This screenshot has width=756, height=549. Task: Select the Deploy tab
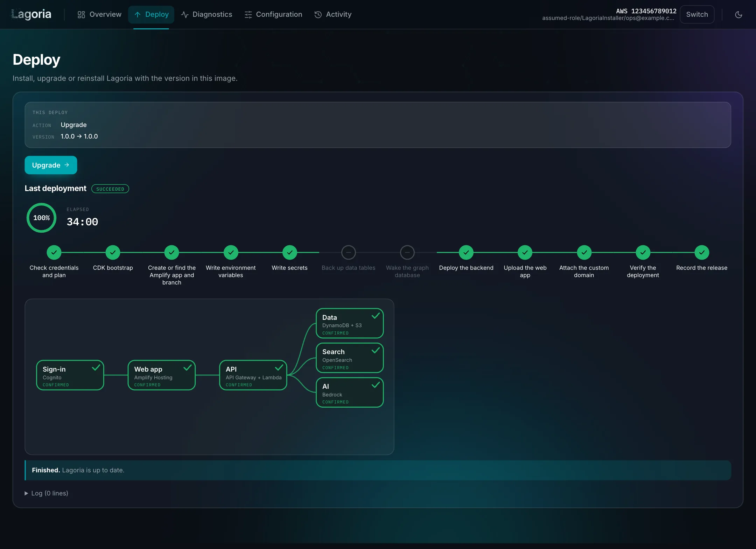(151, 14)
